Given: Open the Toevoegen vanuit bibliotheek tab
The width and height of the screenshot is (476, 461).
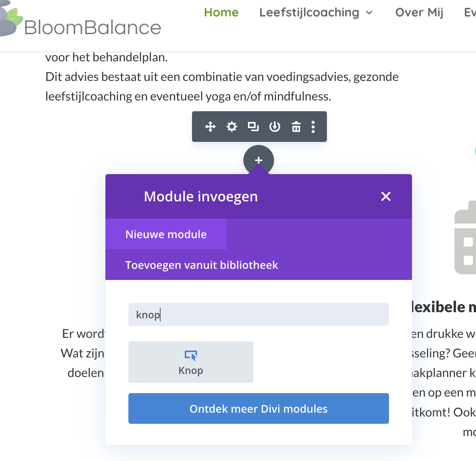Looking at the screenshot, I should tap(202, 265).
